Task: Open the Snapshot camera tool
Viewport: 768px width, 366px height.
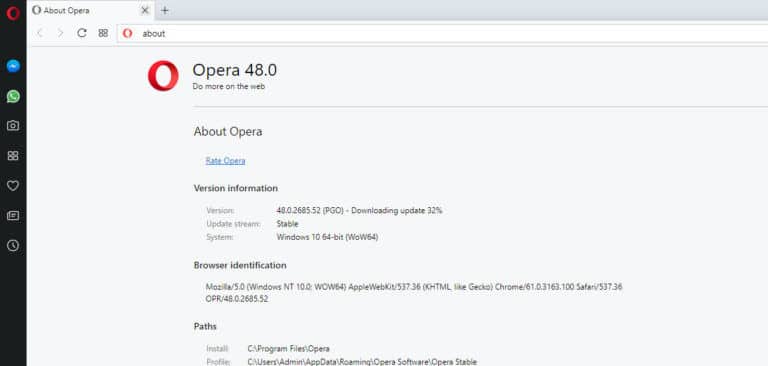Action: click(13, 126)
